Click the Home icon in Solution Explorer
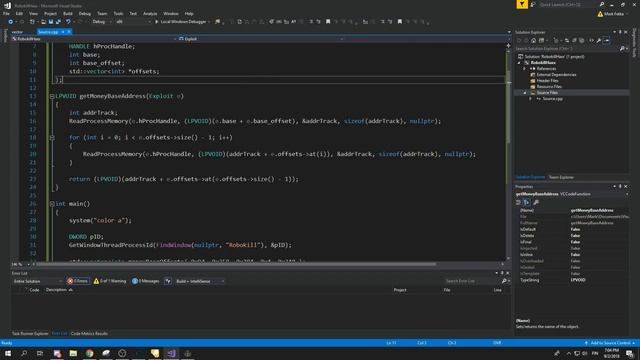Screen dimensions: 640x360 click(533, 40)
